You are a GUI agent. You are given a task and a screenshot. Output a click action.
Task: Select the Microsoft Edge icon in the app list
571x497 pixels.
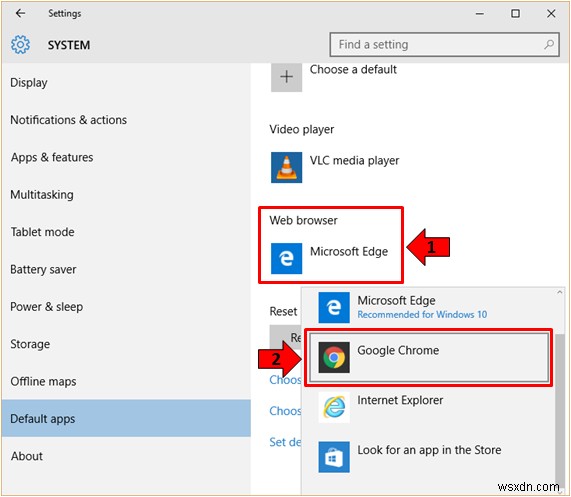click(x=334, y=307)
